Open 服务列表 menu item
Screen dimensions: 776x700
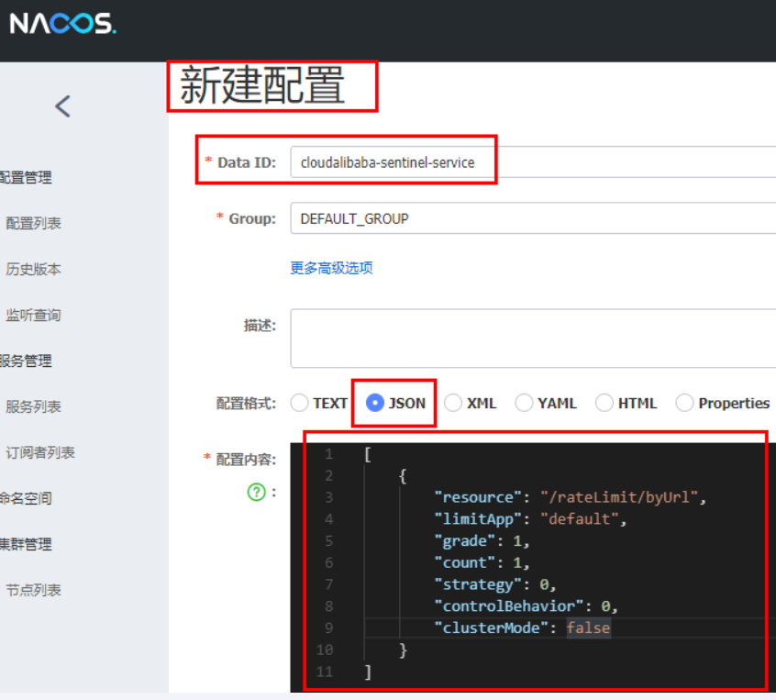33,406
